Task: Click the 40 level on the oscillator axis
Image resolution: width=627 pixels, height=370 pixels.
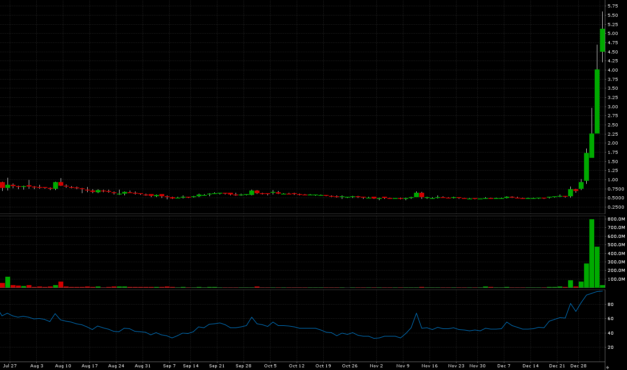Action: (611, 333)
